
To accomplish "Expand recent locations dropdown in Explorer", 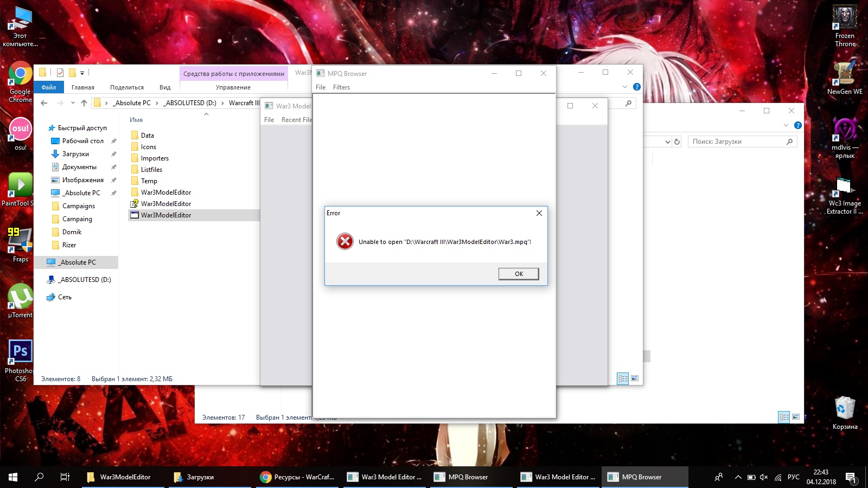I will pyautogui.click(x=73, y=103).
